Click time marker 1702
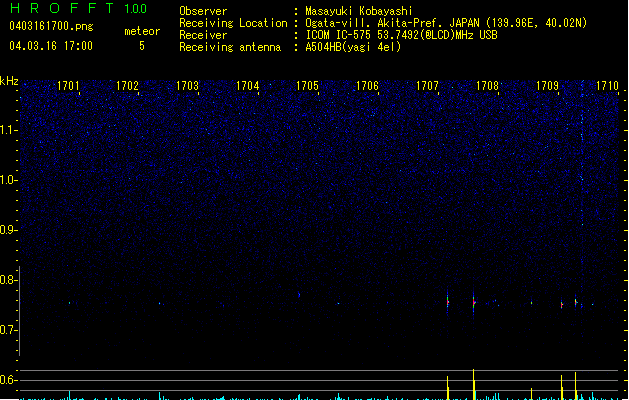629x400 pixels. (127, 86)
